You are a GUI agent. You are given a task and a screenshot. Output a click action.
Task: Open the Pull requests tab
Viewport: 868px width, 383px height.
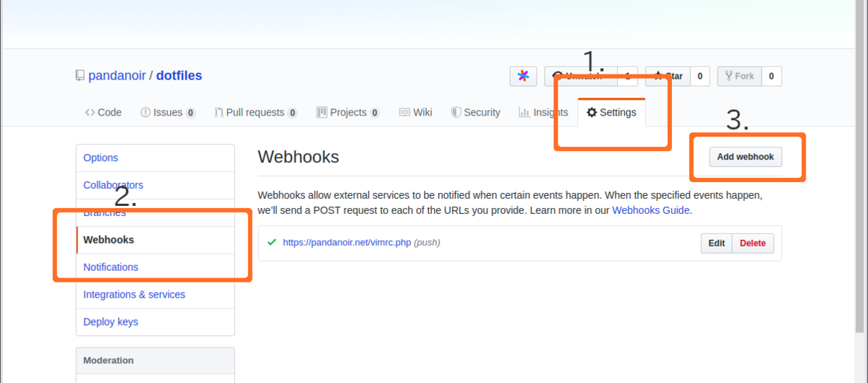[x=256, y=112]
